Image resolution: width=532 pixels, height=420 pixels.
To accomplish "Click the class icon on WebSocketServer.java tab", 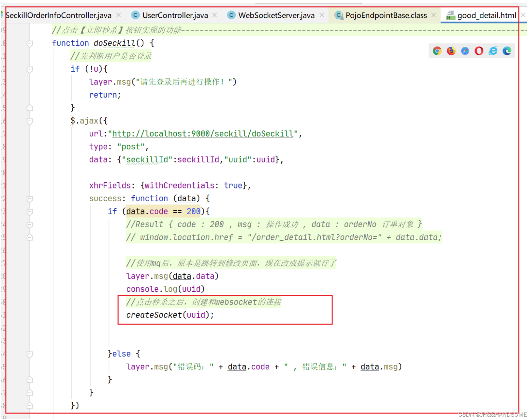I will click(231, 15).
